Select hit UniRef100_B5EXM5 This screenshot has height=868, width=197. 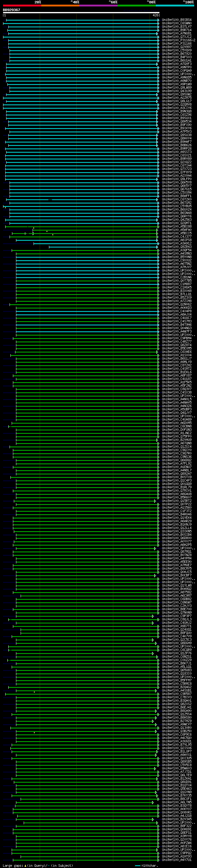coord(176,349)
